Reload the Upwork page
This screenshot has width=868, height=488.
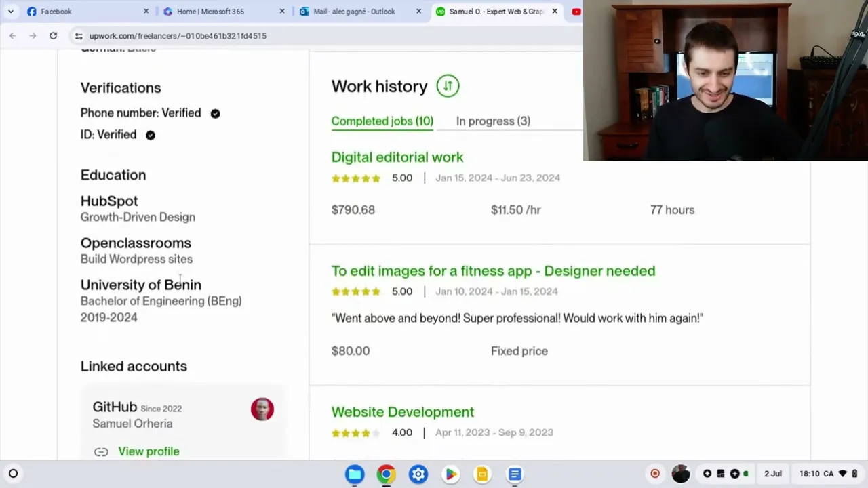(x=53, y=35)
